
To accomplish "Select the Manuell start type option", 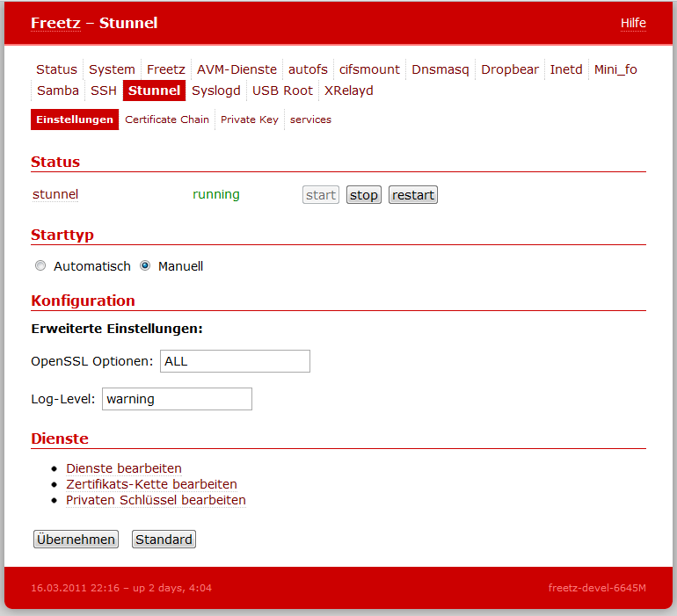I will point(145,266).
